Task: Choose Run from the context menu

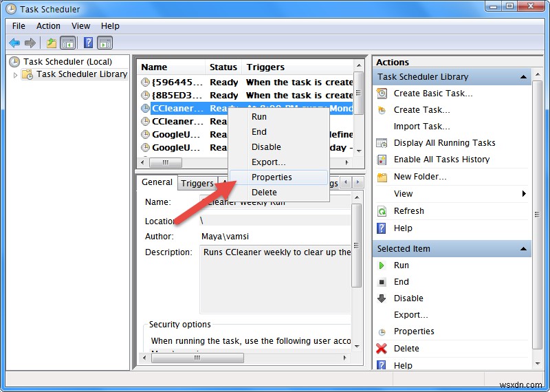Action: [x=279, y=117]
